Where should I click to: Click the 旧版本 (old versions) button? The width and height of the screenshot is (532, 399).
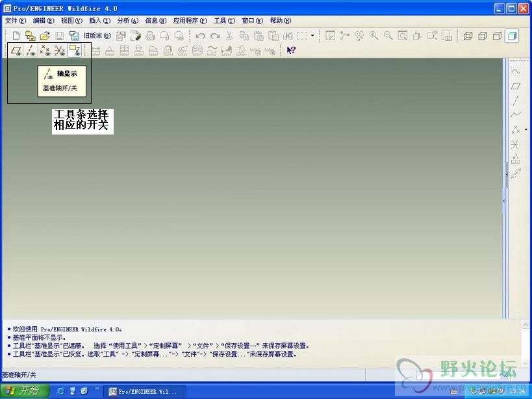tap(97, 35)
